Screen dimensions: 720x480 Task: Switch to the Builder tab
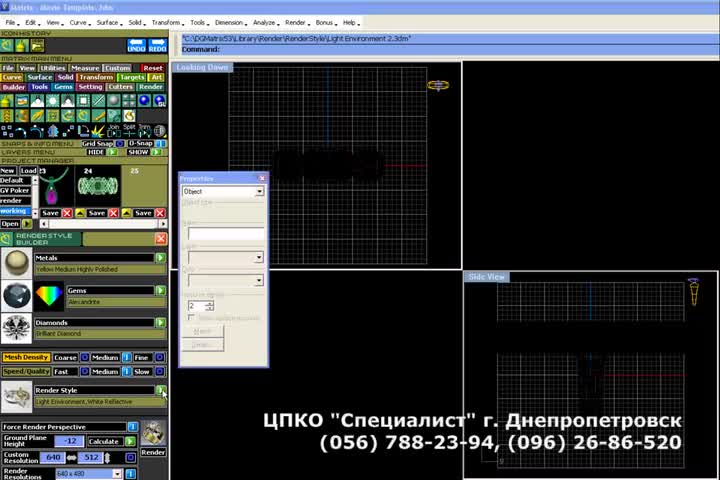[14, 87]
